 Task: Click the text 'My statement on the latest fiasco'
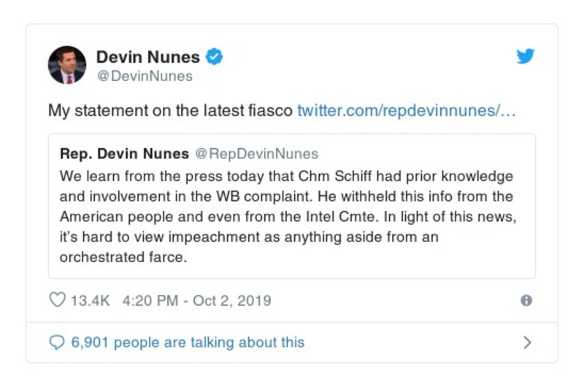click(170, 111)
